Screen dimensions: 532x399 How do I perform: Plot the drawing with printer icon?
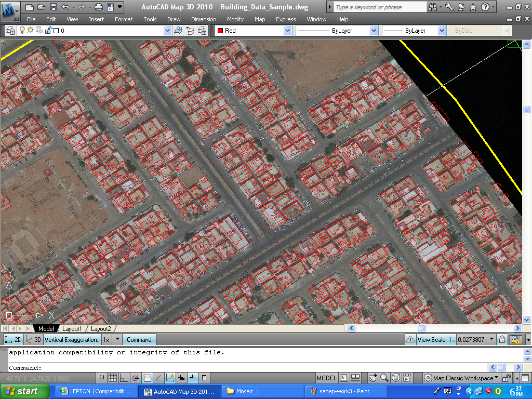98,7
